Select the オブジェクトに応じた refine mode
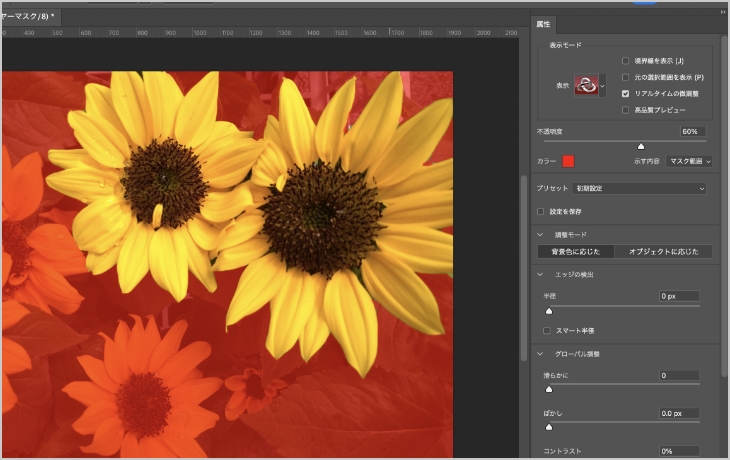 [663, 251]
